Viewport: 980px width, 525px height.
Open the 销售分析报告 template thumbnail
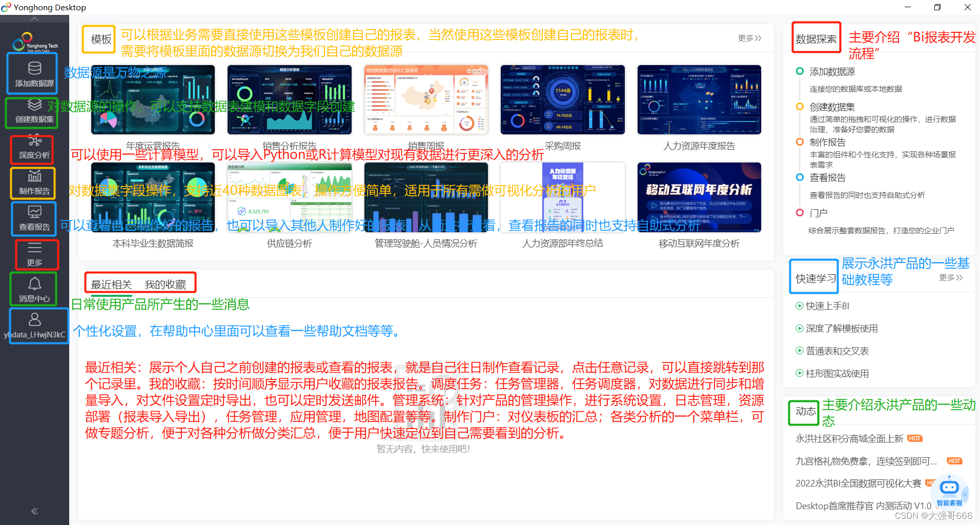(x=289, y=99)
